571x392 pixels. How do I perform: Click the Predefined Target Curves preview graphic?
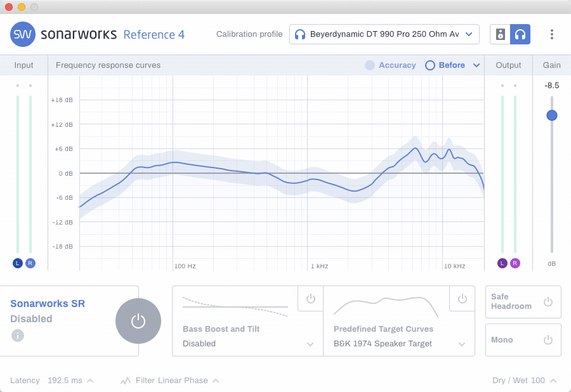point(386,306)
